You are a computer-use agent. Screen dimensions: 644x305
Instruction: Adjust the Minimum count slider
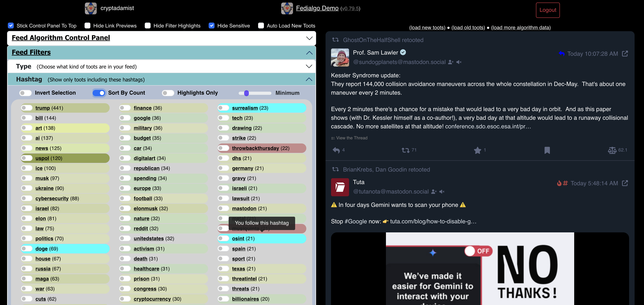click(x=247, y=93)
